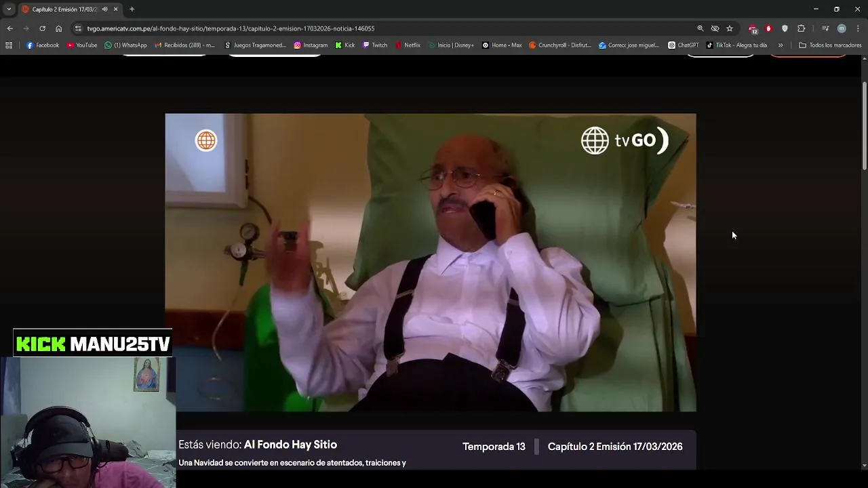Minimize the Chrome window

click(816, 9)
